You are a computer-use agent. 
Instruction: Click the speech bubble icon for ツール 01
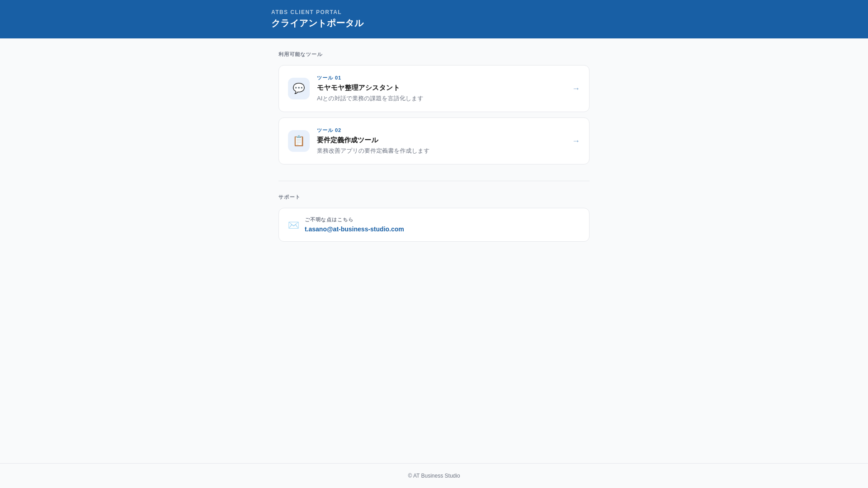pyautogui.click(x=299, y=89)
